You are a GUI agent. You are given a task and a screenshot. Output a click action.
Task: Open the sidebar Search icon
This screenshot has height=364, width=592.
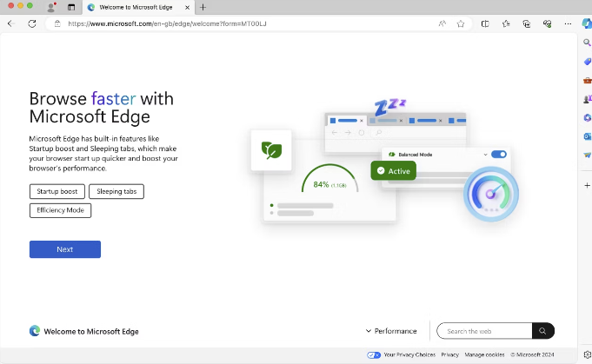(x=587, y=43)
